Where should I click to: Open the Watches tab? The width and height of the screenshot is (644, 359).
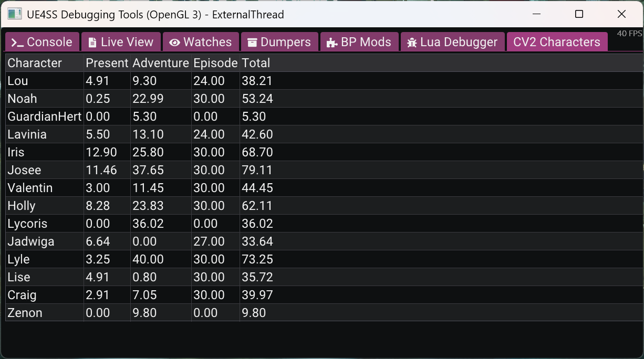coord(201,42)
